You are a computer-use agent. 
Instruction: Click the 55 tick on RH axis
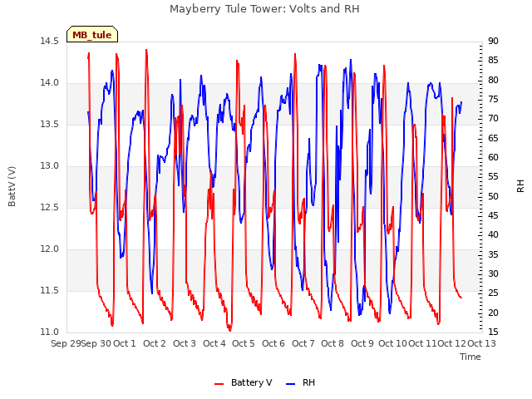pyautogui.click(x=493, y=177)
